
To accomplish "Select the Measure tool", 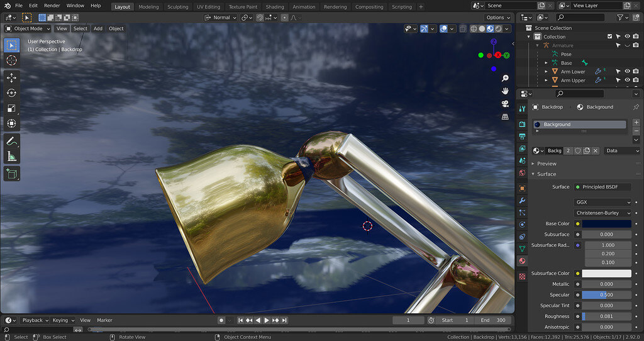I will (x=11, y=157).
